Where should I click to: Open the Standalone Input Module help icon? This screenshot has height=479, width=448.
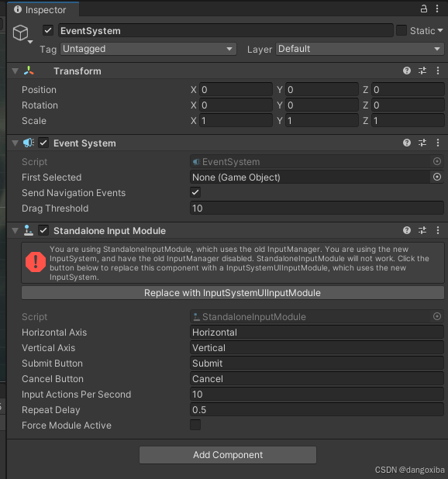[407, 230]
